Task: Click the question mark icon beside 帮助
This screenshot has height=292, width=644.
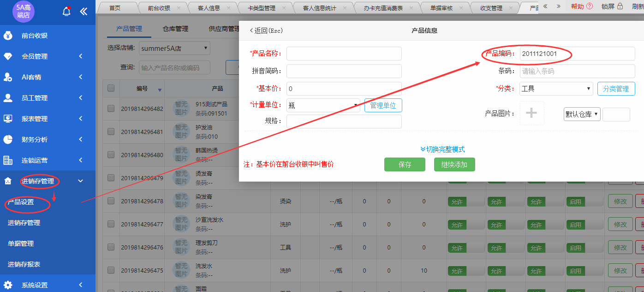Action: (590, 6)
